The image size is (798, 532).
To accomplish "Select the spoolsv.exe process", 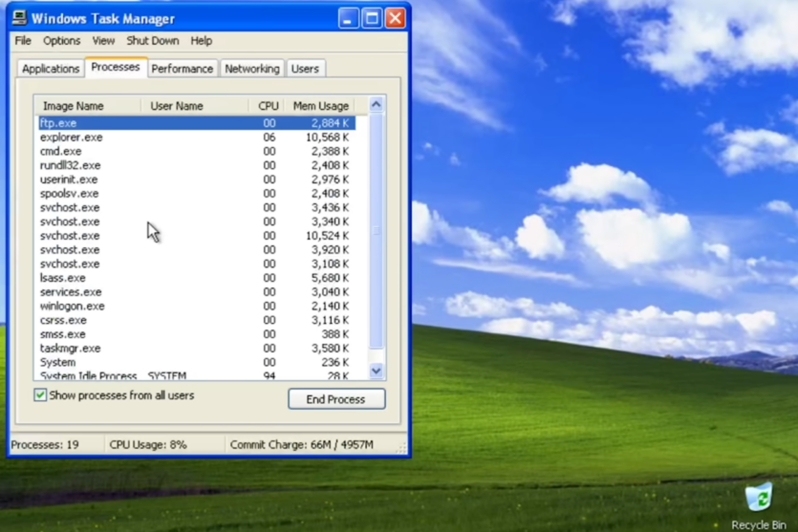I will click(x=197, y=193).
